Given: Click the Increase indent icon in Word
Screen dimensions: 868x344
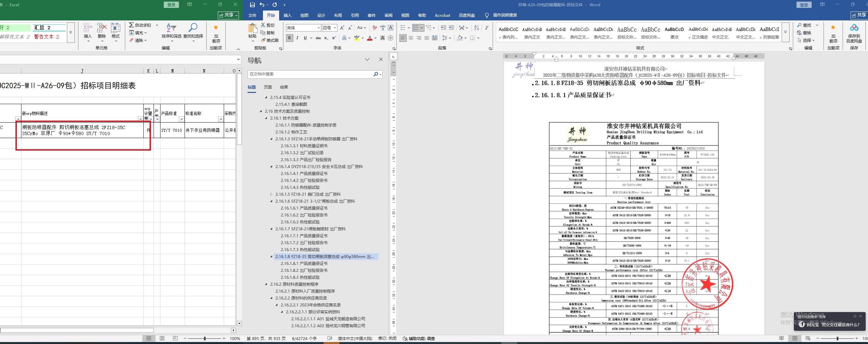Looking at the screenshot, I should (x=451, y=28).
